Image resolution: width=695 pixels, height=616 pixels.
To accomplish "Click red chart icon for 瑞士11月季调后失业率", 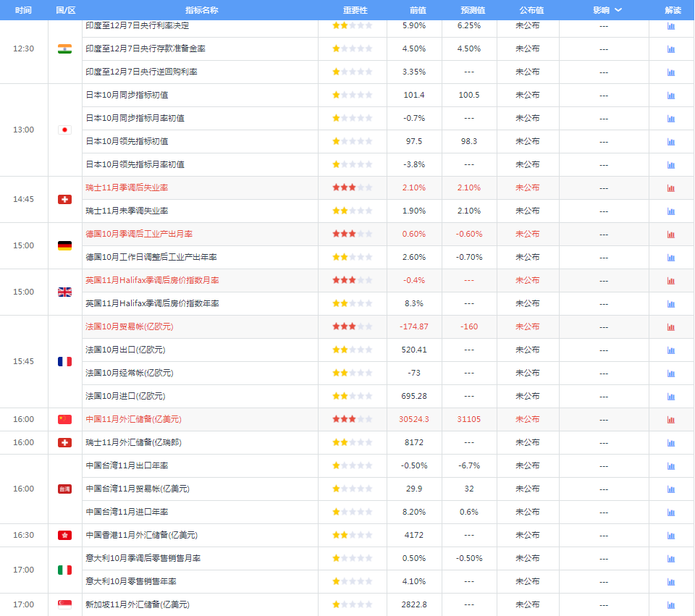I will 670,188.
